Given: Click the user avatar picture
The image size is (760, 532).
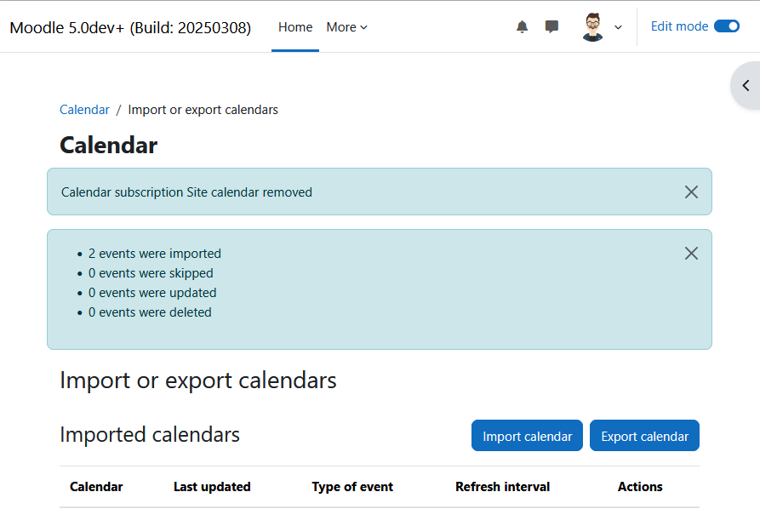Looking at the screenshot, I should (x=592, y=27).
